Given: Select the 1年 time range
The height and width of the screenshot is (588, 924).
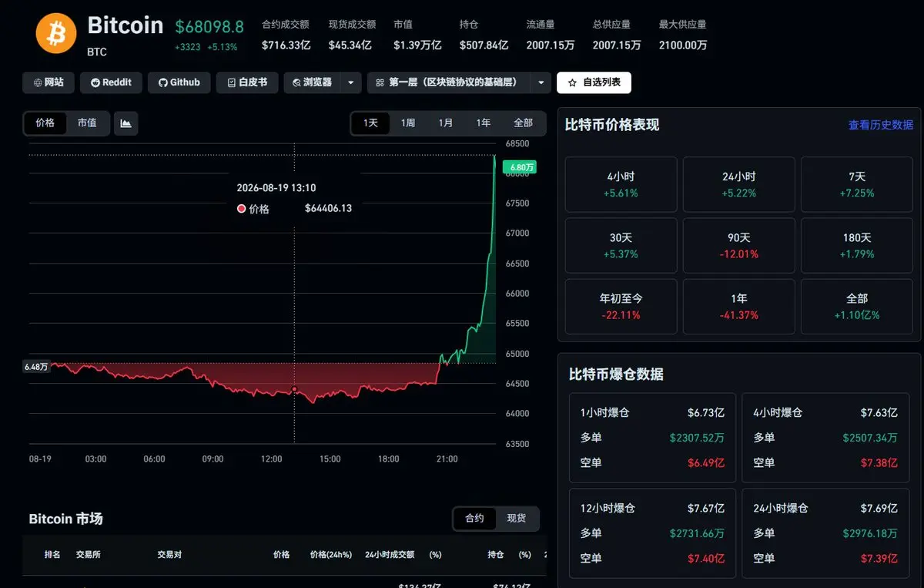Looking at the screenshot, I should coord(484,123).
